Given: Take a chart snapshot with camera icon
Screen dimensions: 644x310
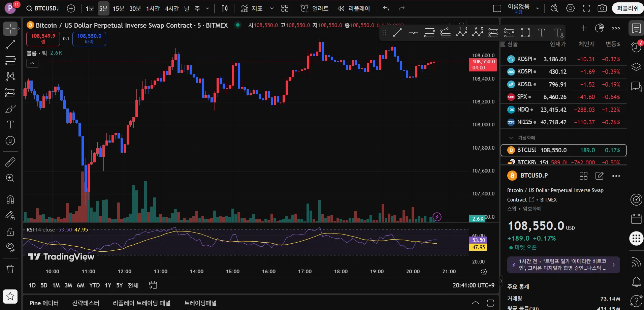Looking at the screenshot, I should [602, 8].
